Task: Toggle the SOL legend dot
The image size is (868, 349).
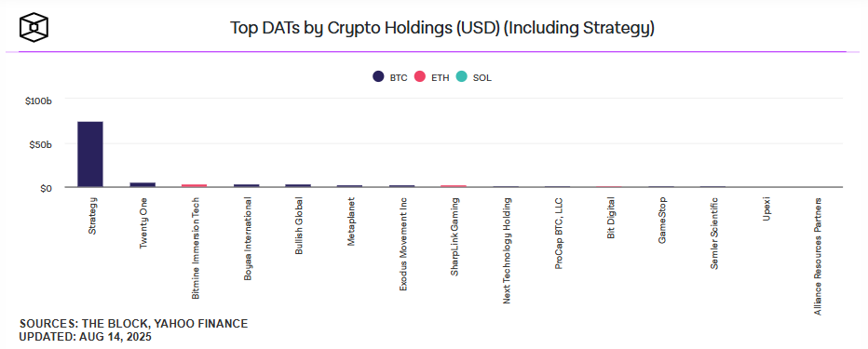Action: tap(462, 77)
